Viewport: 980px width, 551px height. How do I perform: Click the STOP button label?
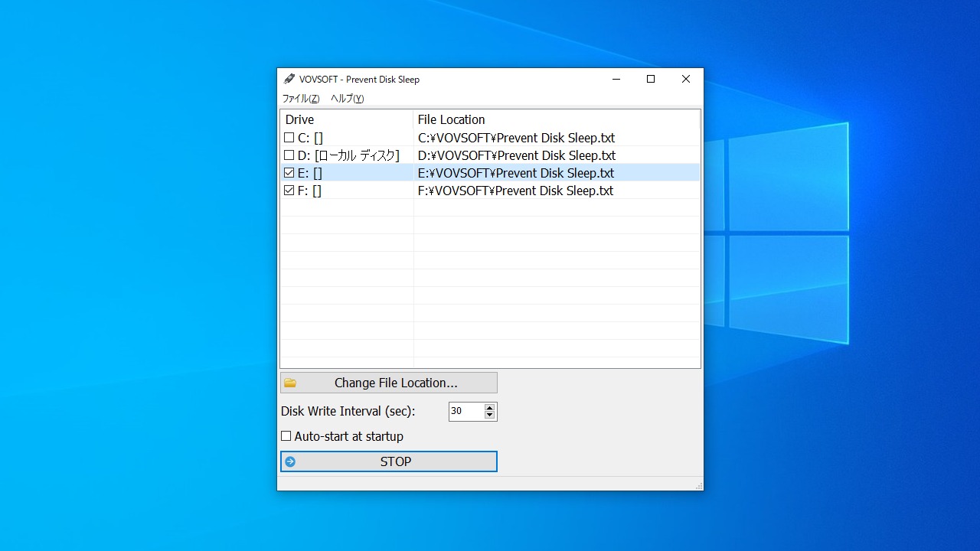396,461
